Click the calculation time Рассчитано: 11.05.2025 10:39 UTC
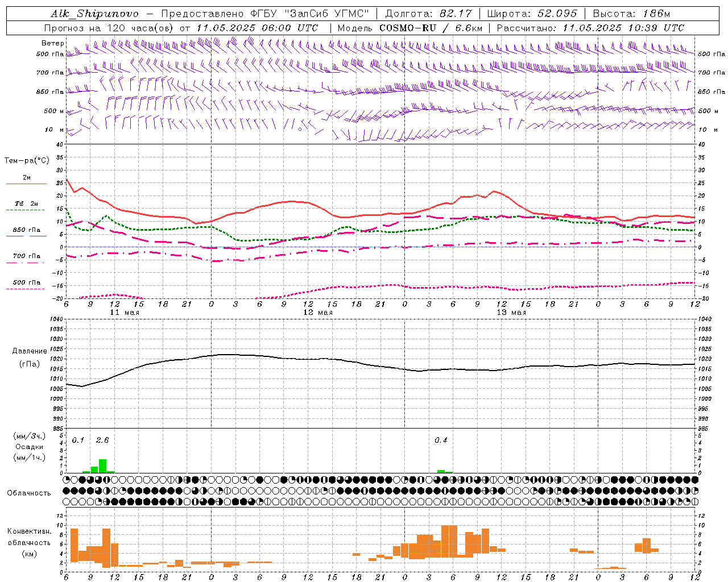 [590, 28]
